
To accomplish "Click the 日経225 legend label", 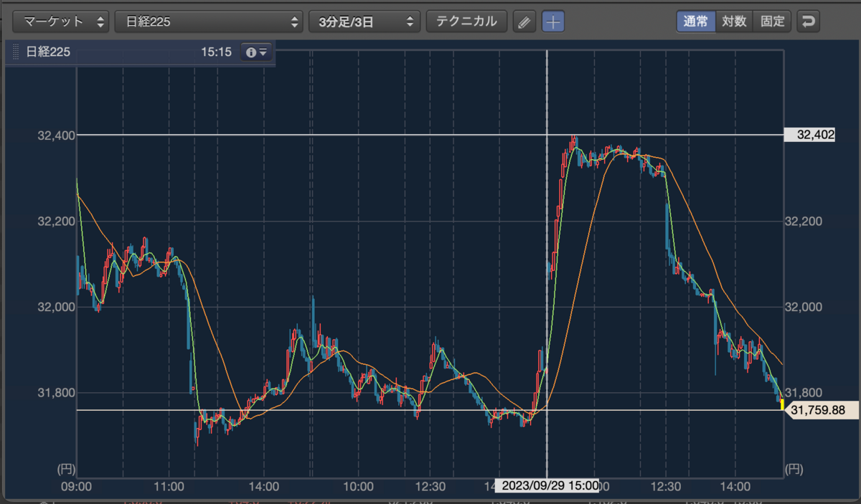I will click(x=48, y=52).
